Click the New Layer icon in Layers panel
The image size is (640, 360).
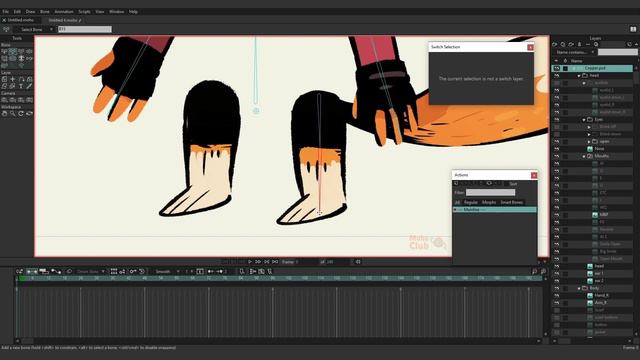coord(555,44)
